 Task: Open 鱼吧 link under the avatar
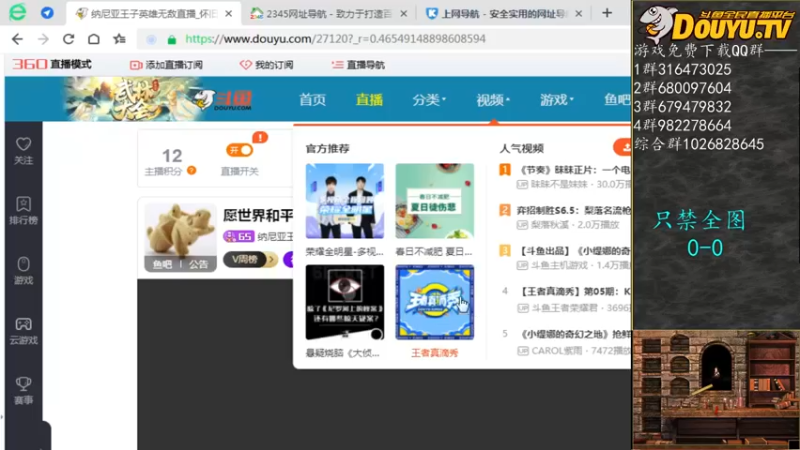(162, 264)
